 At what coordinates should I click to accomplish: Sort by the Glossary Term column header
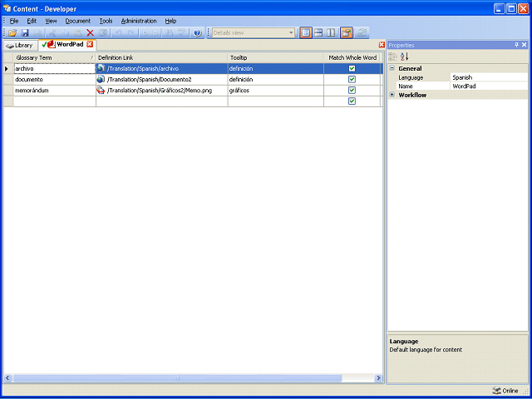(x=54, y=57)
